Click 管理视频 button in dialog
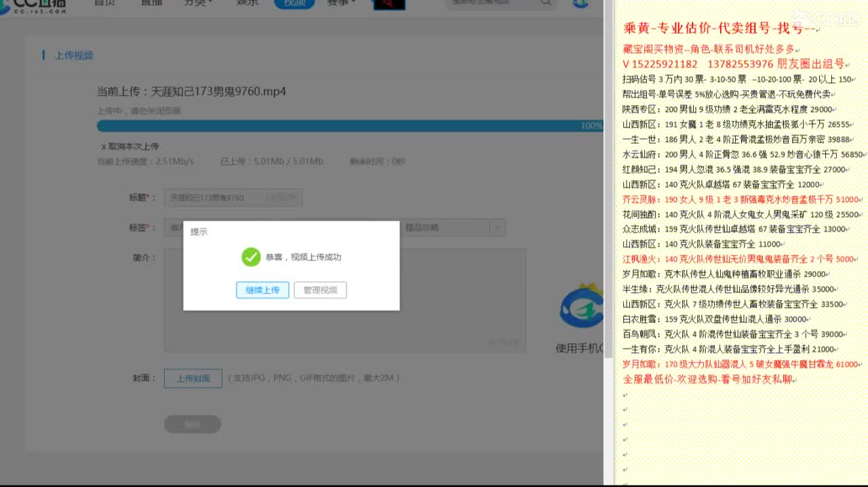The width and height of the screenshot is (868, 487). click(320, 290)
